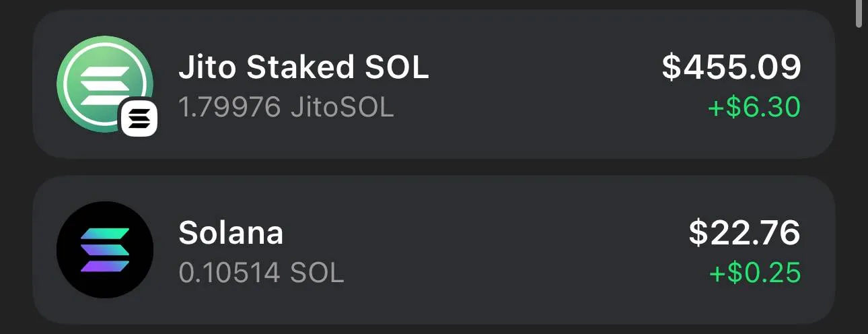Image resolution: width=868 pixels, height=334 pixels.
Task: Click the $22.76 Solana balance value
Action: pos(744,234)
